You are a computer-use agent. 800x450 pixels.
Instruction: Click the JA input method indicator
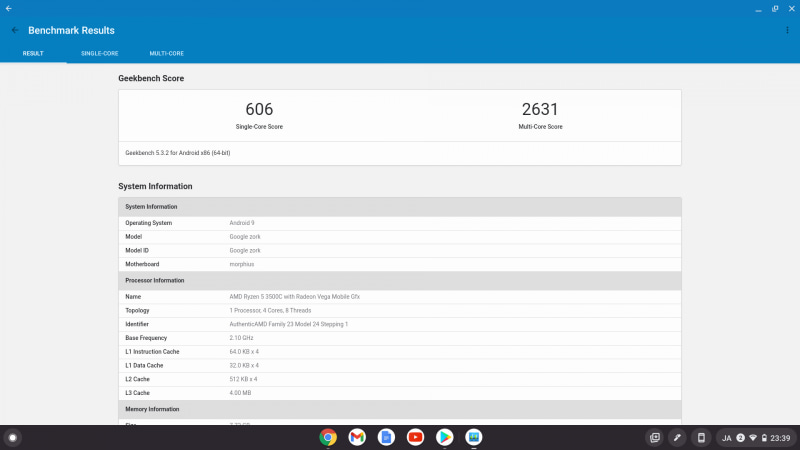727,438
